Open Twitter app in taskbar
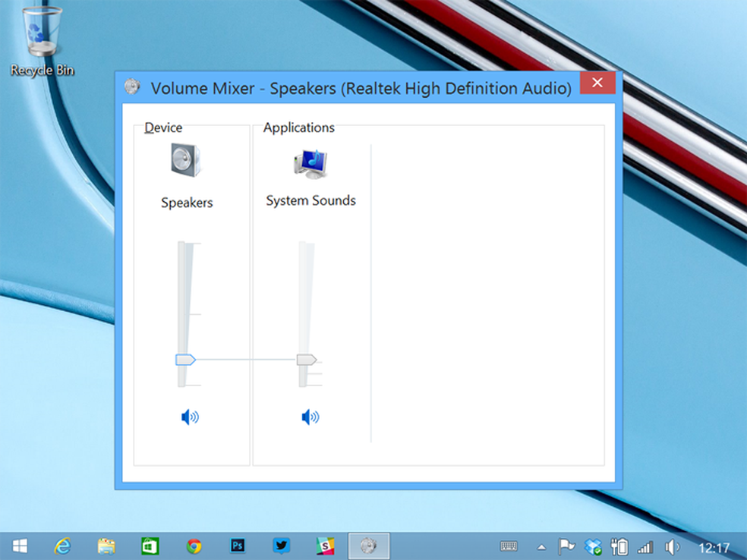This screenshot has height=560, width=747. click(282, 546)
